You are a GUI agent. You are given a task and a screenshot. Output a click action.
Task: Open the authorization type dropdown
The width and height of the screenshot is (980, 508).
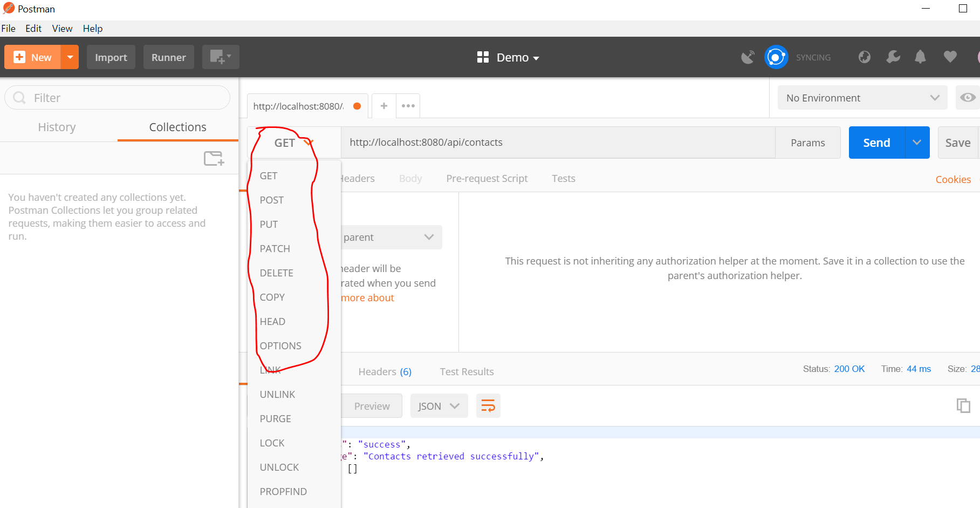(x=392, y=238)
